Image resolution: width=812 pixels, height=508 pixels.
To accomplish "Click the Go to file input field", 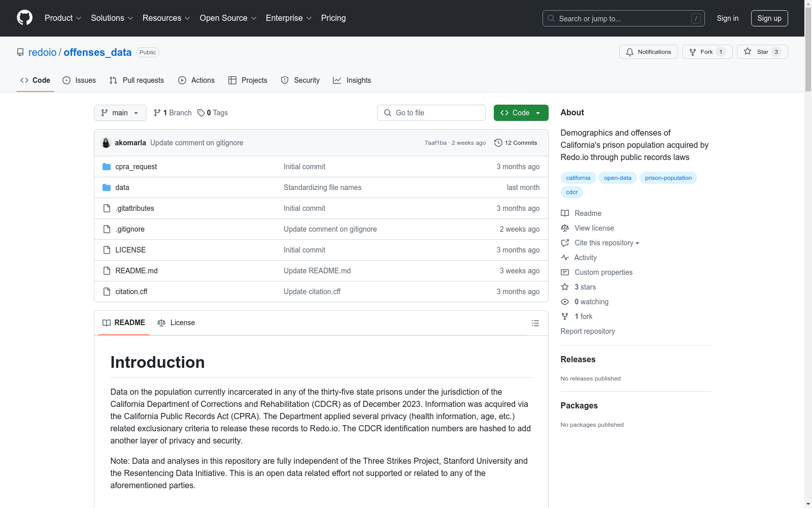I will (x=431, y=113).
